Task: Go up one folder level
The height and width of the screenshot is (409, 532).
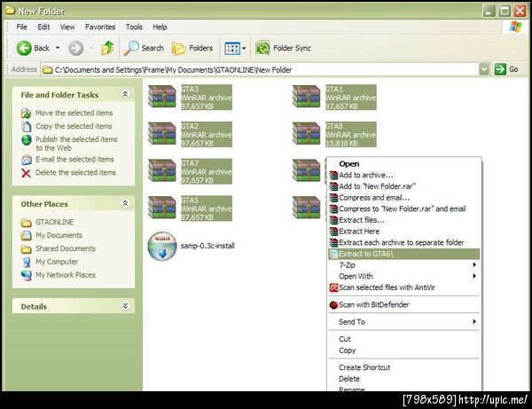Action: point(107,48)
